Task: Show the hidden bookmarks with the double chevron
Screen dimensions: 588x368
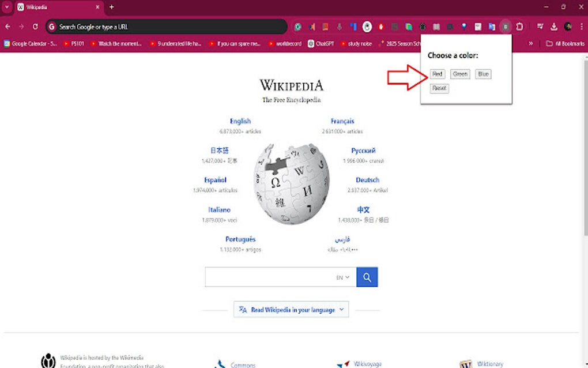Action: coord(530,43)
